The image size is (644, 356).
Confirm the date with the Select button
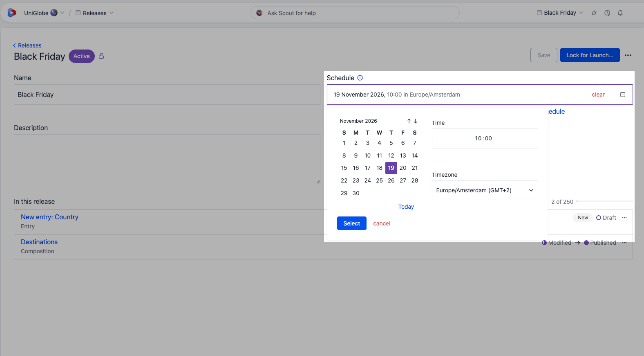[352, 223]
